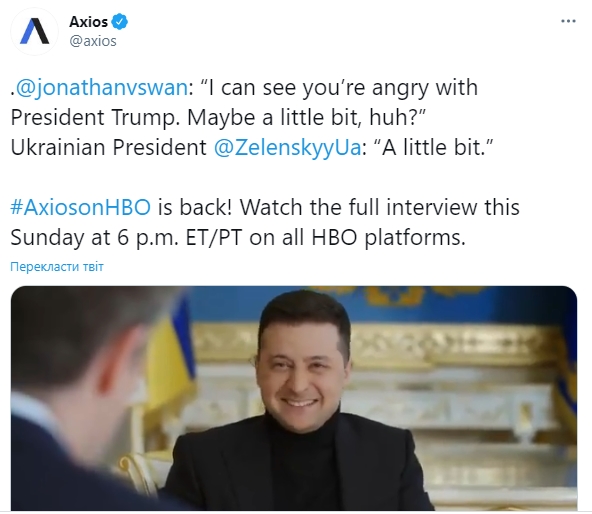The height and width of the screenshot is (514, 592).
Task: Click the 'Sunday at 6 p.m. ET/PT' text
Action: point(126,238)
